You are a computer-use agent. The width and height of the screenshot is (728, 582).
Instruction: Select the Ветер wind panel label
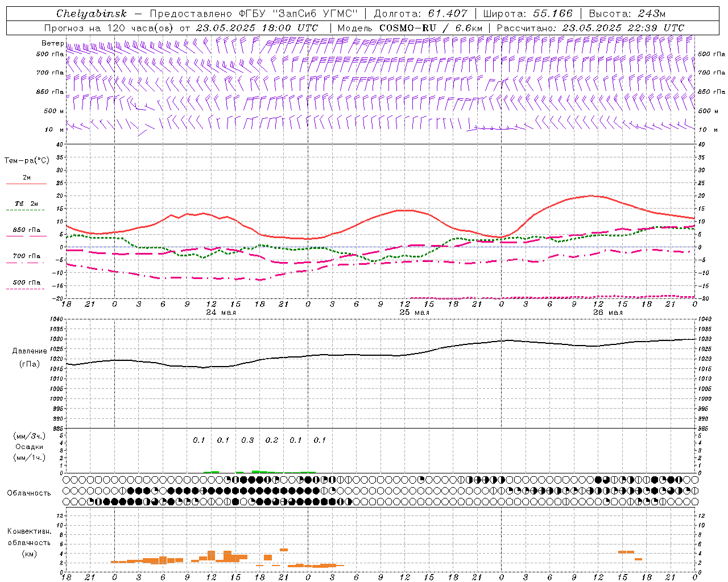pyautogui.click(x=52, y=43)
